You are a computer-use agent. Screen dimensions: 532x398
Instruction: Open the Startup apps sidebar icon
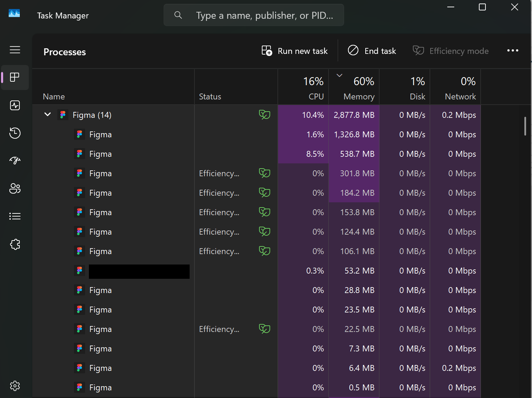tap(15, 161)
